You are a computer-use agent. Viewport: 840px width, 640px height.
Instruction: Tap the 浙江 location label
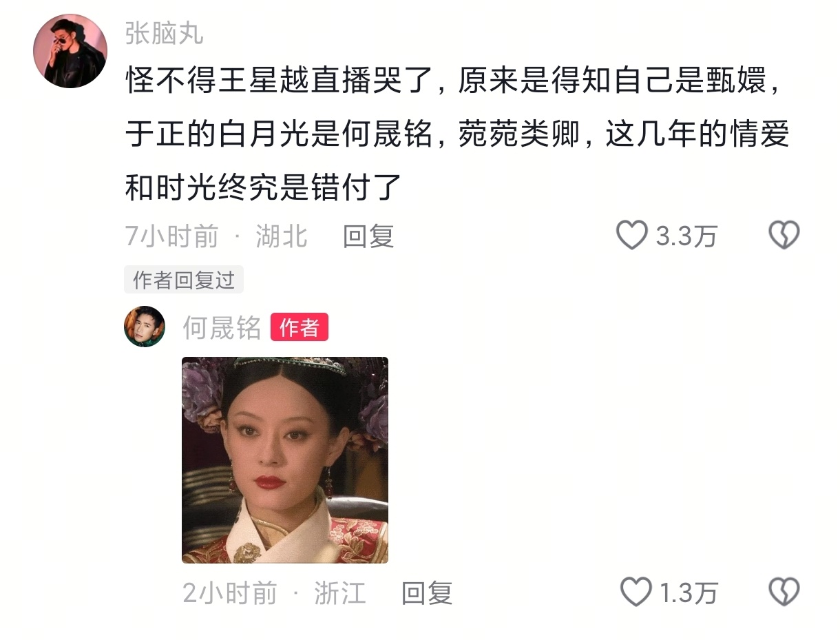tap(340, 592)
